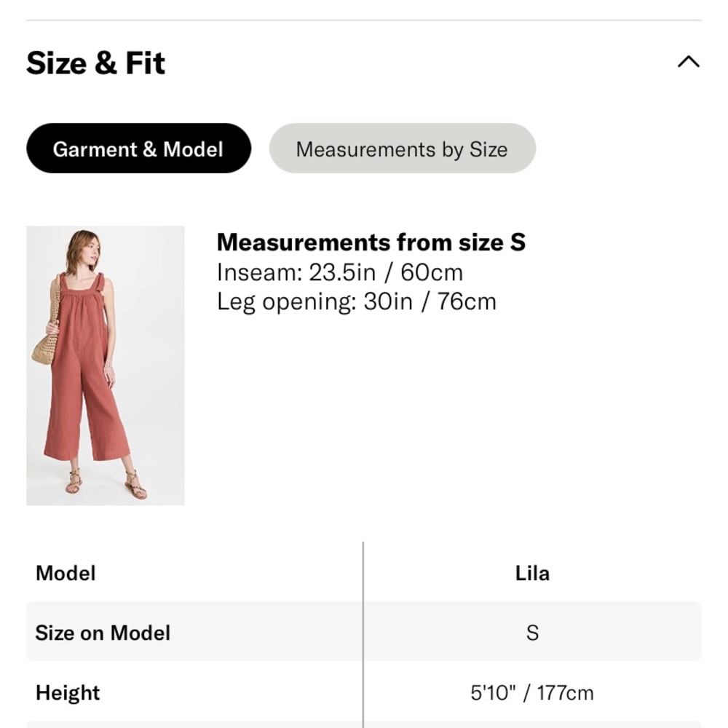Toggle the Garment & Model pill
The height and width of the screenshot is (728, 728).
tap(139, 149)
